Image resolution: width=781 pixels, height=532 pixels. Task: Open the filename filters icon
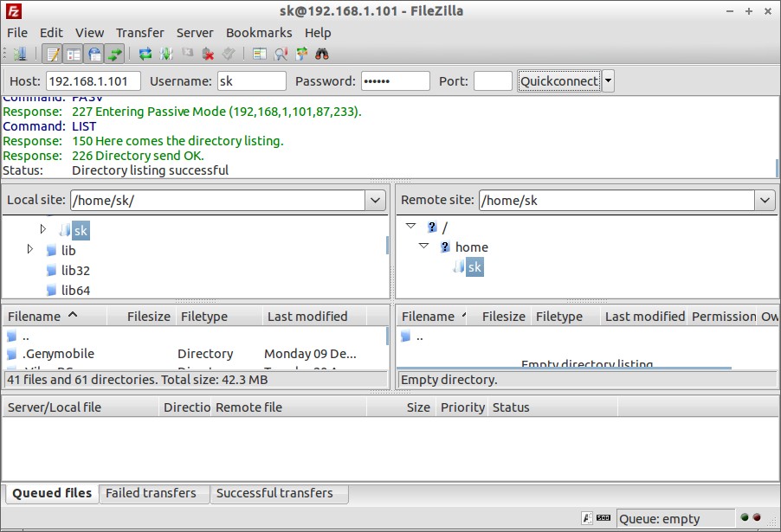click(x=260, y=54)
